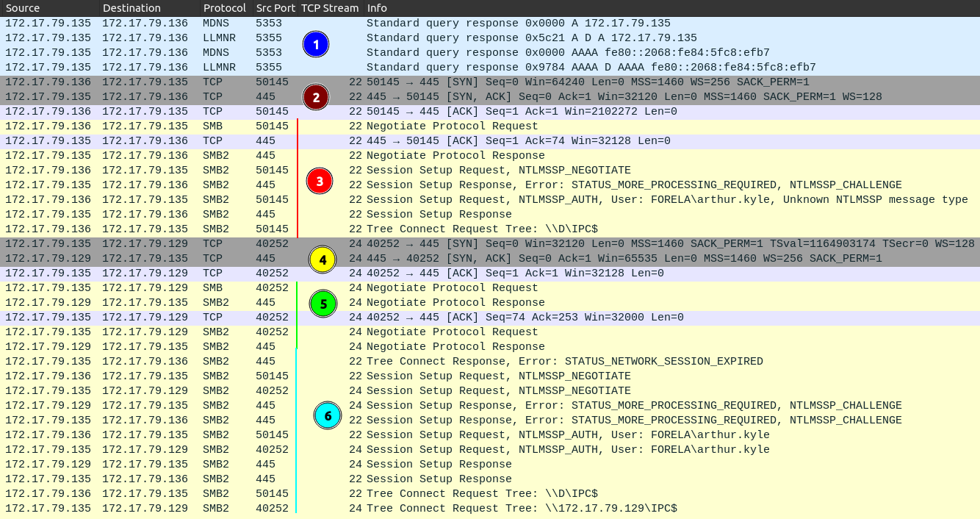Click the dark red circle marker 2
Image resolution: width=980 pixels, height=519 pixels.
(x=316, y=97)
